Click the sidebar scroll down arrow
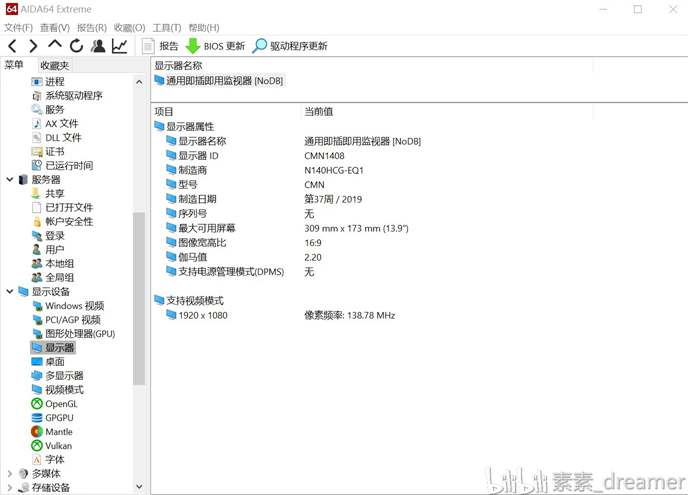Screen dimensions: 688x495 pyautogui.click(x=139, y=486)
